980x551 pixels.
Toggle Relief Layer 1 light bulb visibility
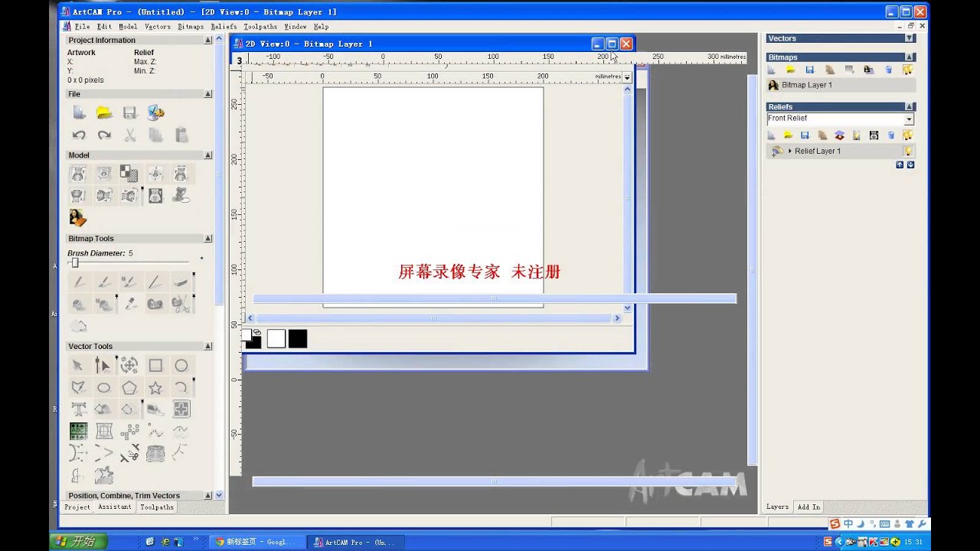pyautogui.click(x=908, y=152)
